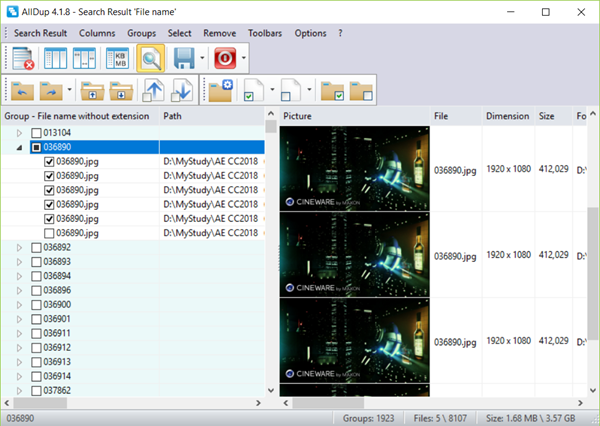Click the folder with checked box icon
This screenshot has width=600, height=426.
[x=332, y=90]
